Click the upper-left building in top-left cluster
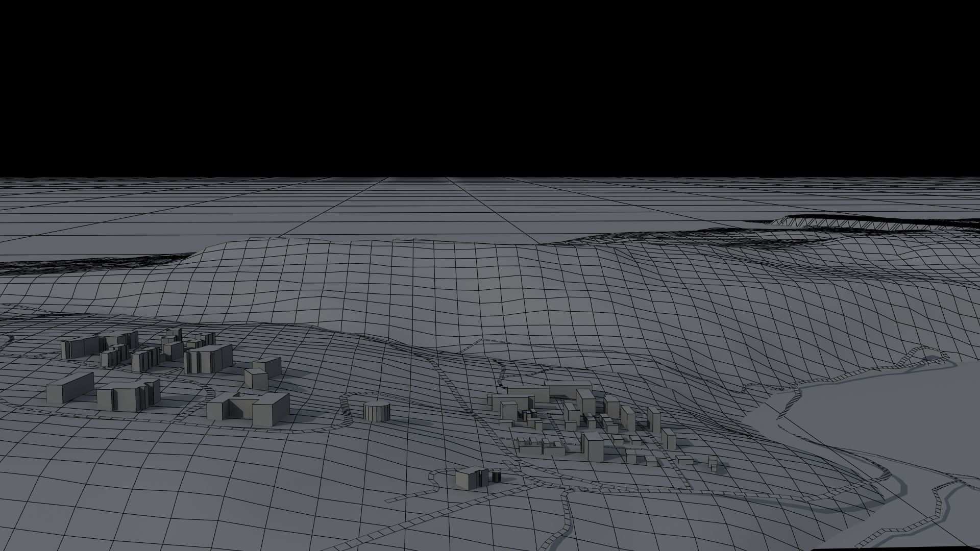This screenshot has width=980, height=551. point(79,348)
